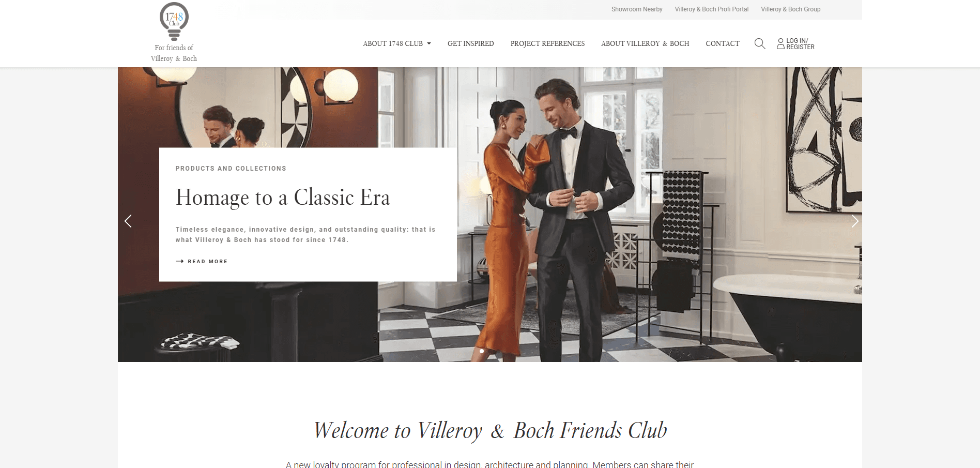Click the user profile icon
The image size is (980, 468).
pos(780,44)
